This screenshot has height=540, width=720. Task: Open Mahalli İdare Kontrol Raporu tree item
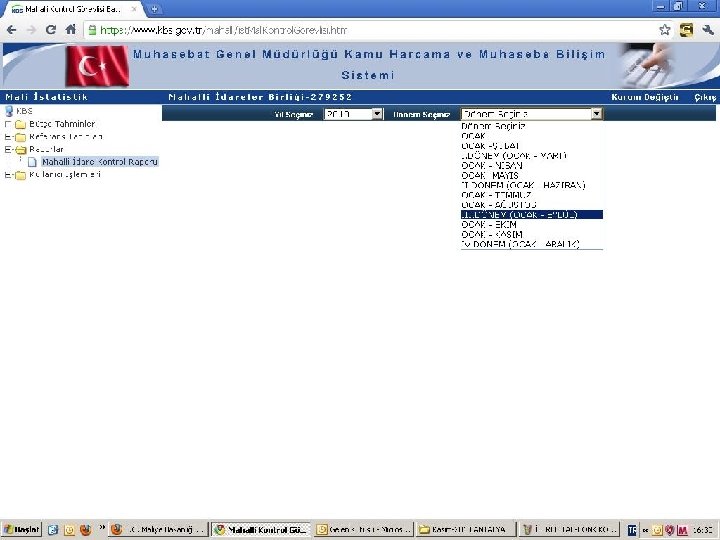[x=100, y=162]
